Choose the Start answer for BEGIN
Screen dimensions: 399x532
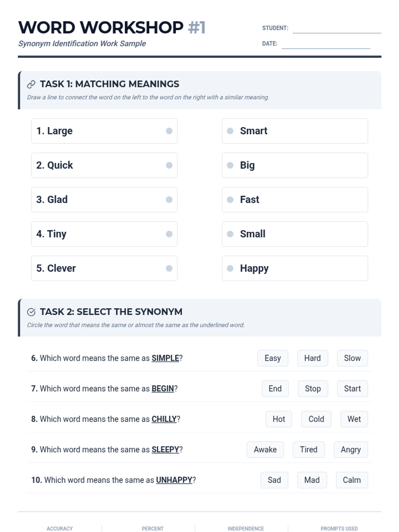click(x=352, y=389)
